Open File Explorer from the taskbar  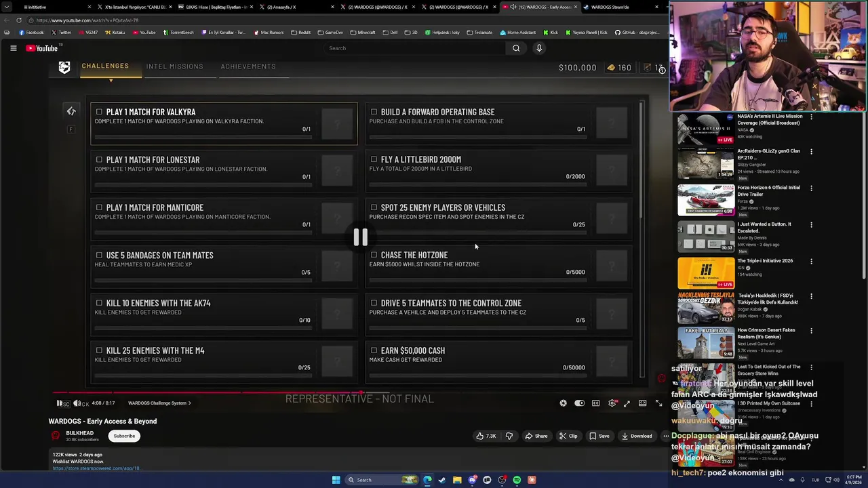click(x=457, y=480)
